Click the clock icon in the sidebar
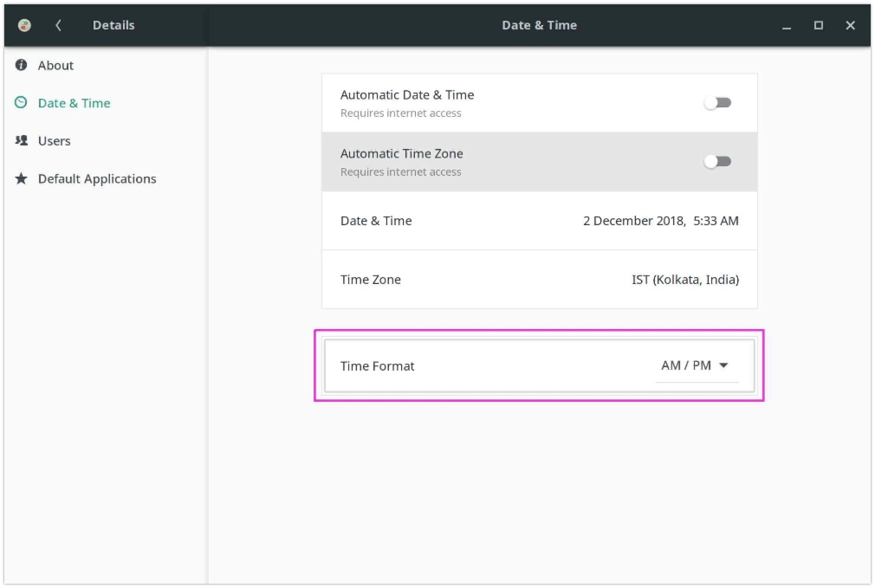This screenshot has height=588, width=875. (22, 103)
